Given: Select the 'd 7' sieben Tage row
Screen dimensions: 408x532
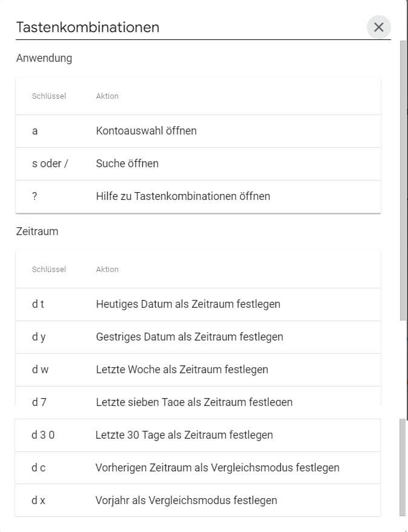Looking at the screenshot, I should pos(182,400).
